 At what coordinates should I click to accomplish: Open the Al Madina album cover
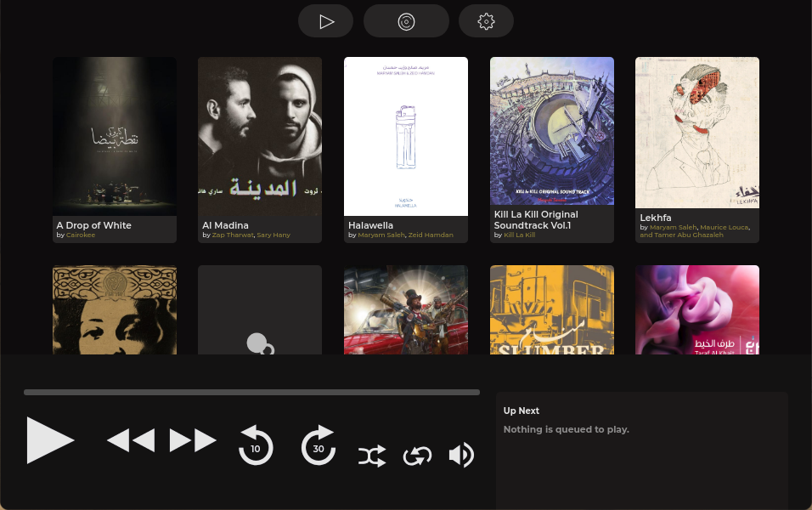coord(260,136)
